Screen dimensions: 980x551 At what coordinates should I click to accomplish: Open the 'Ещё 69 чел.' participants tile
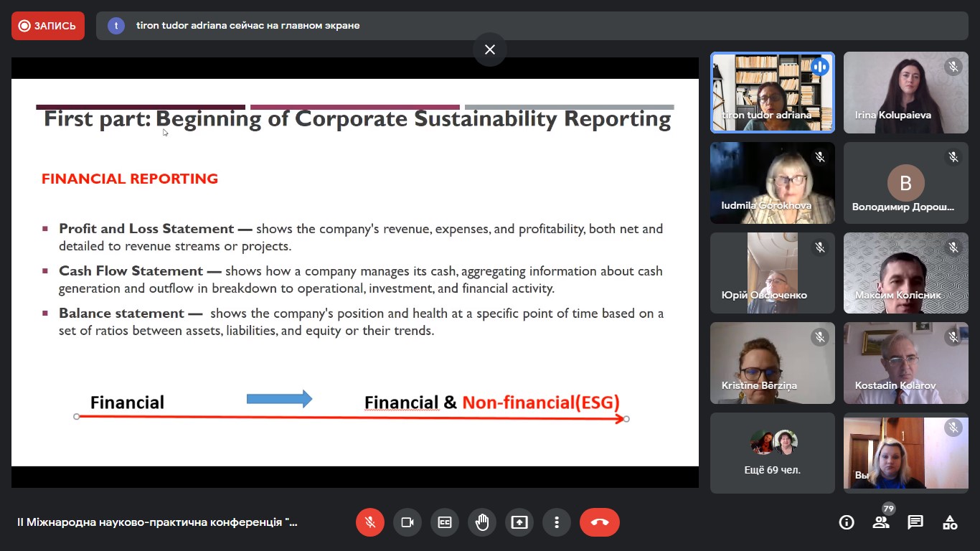773,453
